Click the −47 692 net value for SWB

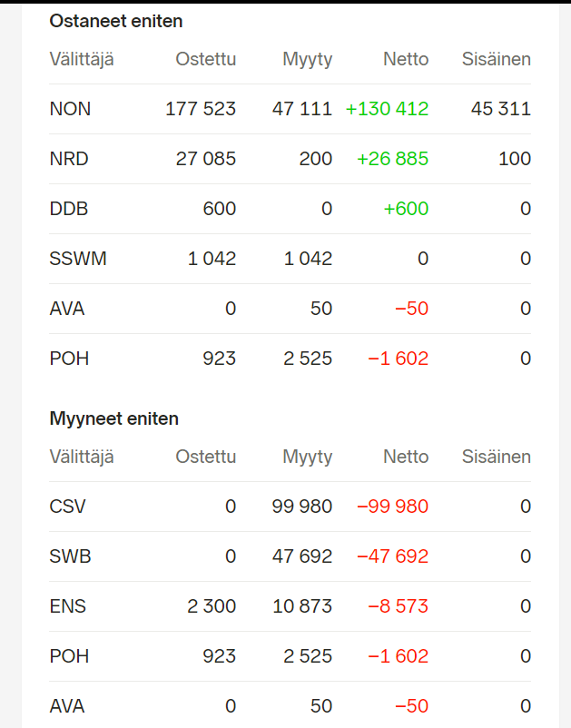(392, 556)
